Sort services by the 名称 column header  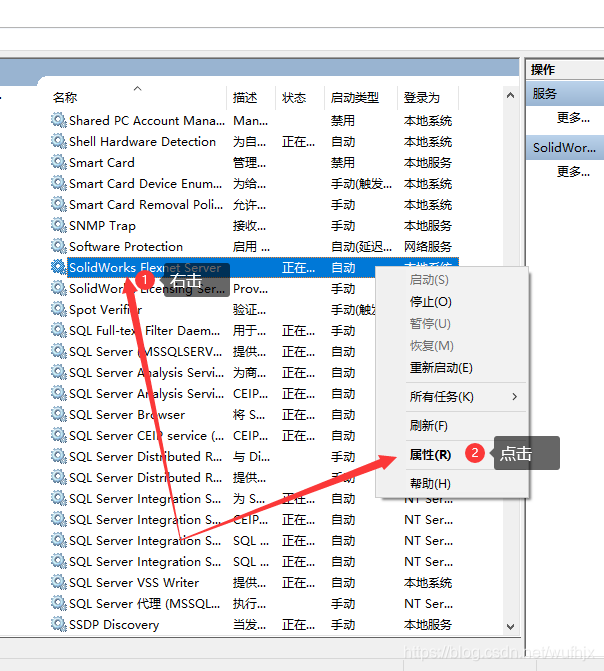pos(66,98)
